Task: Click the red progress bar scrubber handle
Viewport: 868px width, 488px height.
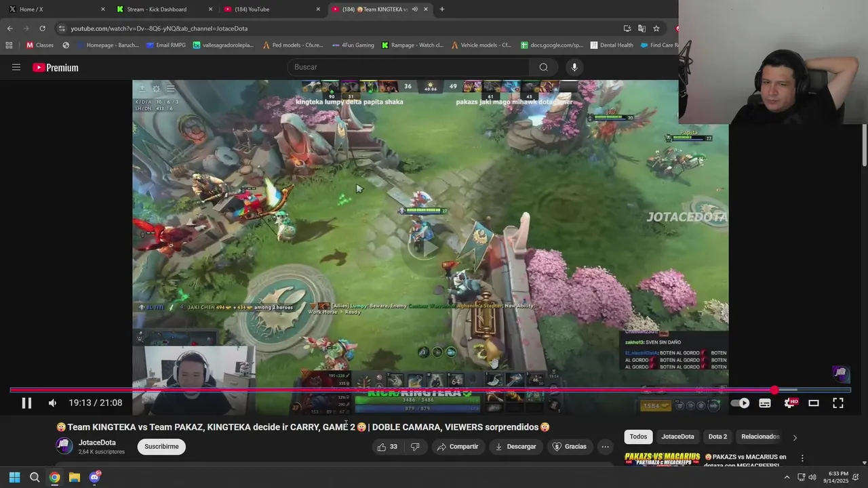Action: tap(774, 390)
